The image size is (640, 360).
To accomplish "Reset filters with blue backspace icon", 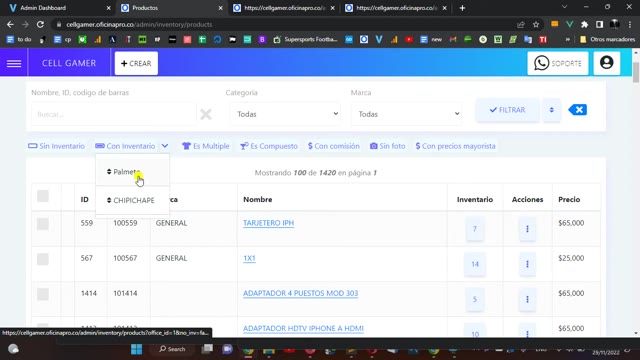I will [578, 110].
